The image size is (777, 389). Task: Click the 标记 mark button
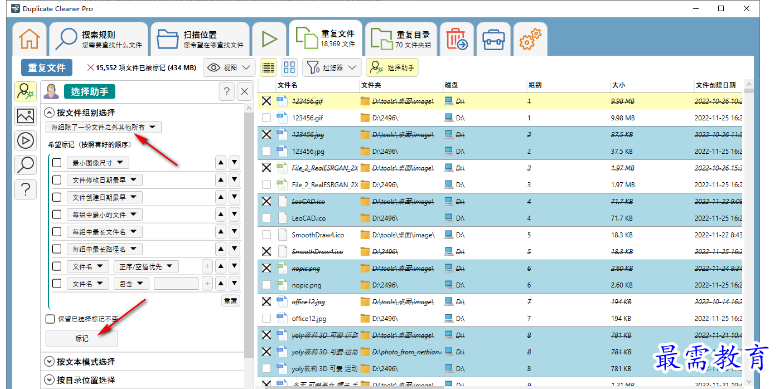click(82, 338)
